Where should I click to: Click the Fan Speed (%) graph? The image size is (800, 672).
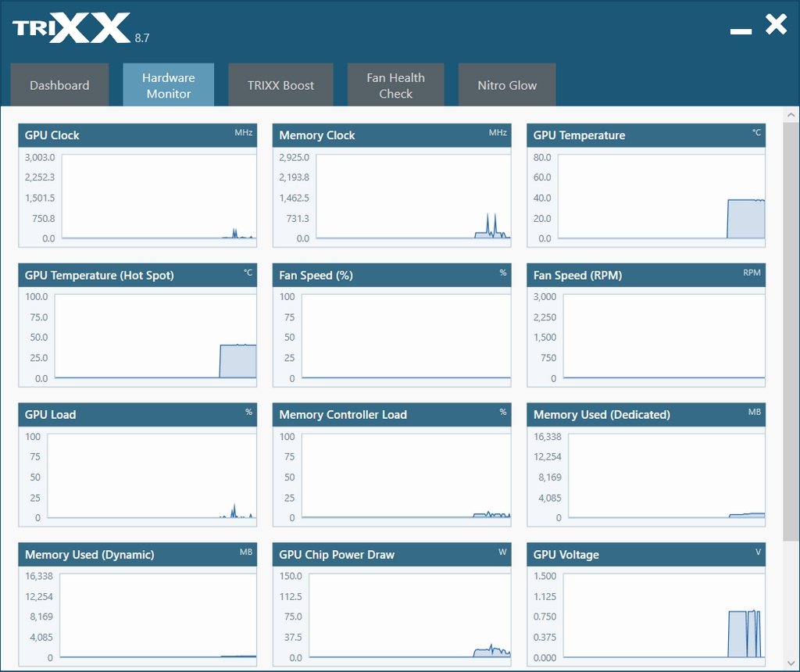click(406, 336)
